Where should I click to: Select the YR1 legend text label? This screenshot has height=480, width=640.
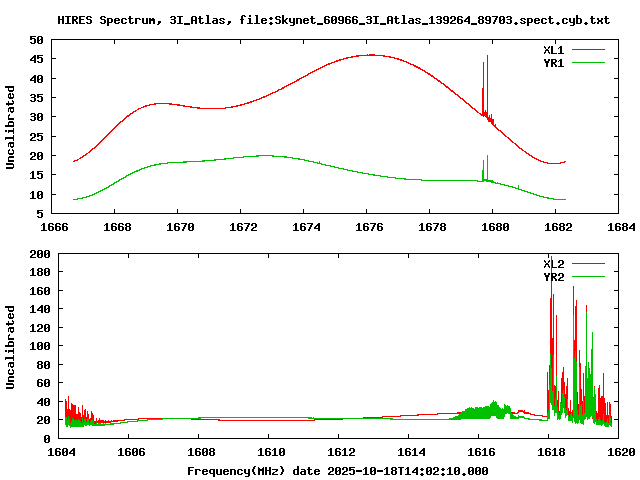tap(553, 62)
